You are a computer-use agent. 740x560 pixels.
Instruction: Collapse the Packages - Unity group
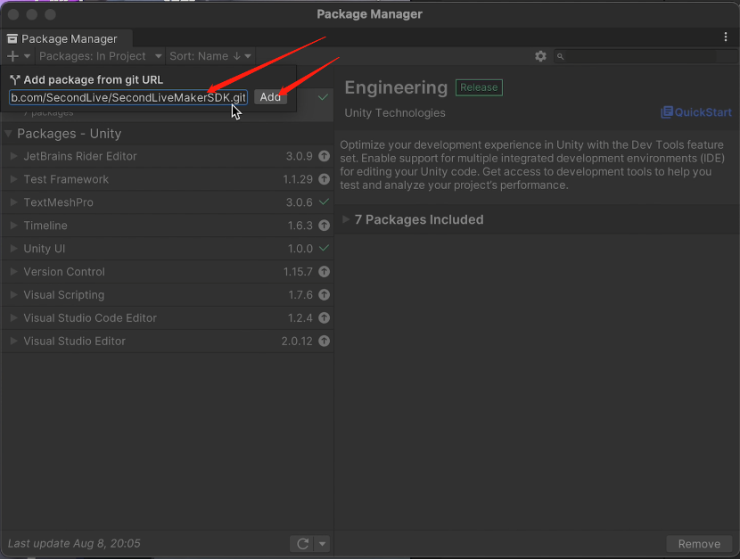point(9,134)
